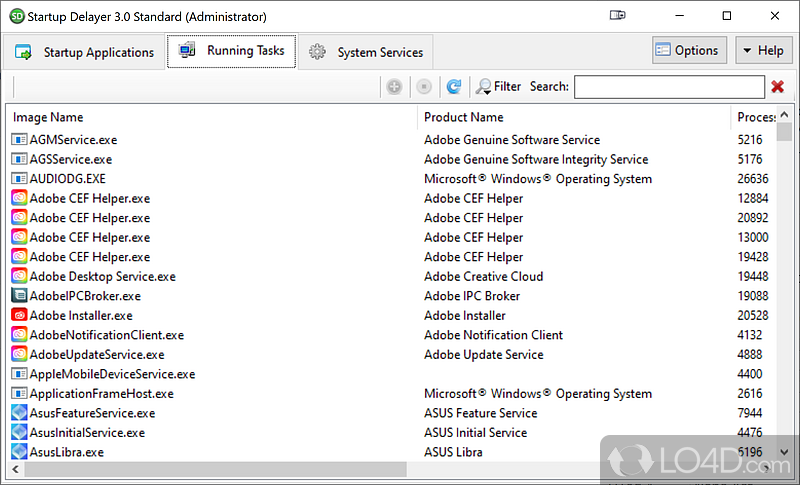Screen dimensions: 800x485
Task: Click the Adobe Installer.exe red icon
Action: (x=19, y=316)
